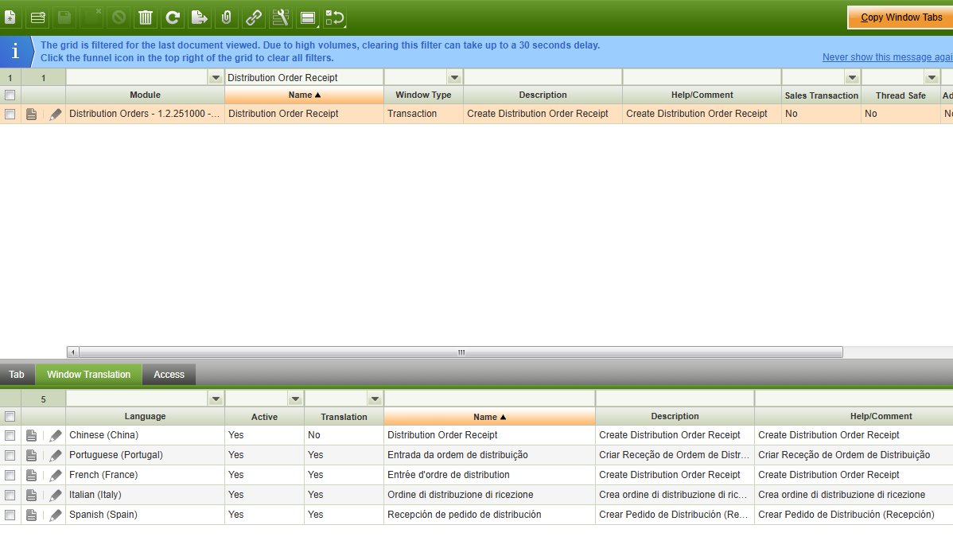Click the horizontal scrollbar of upper grid
The image size is (953, 560).
[460, 352]
